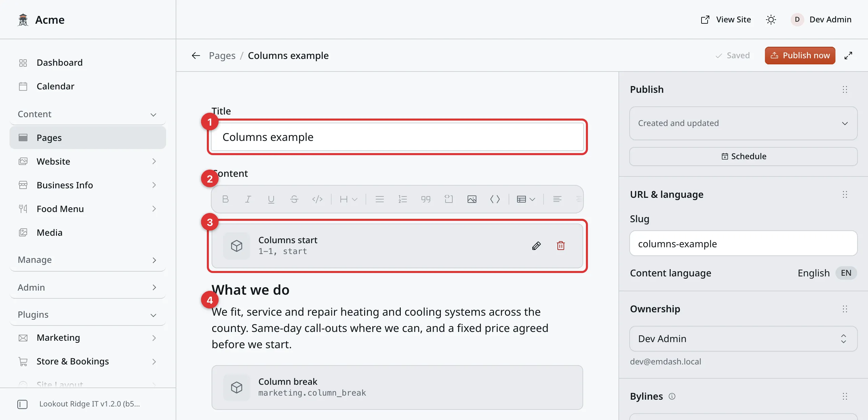Screen dimensions: 868x420
Task: Open the table insert dropdown
Action: (526, 199)
